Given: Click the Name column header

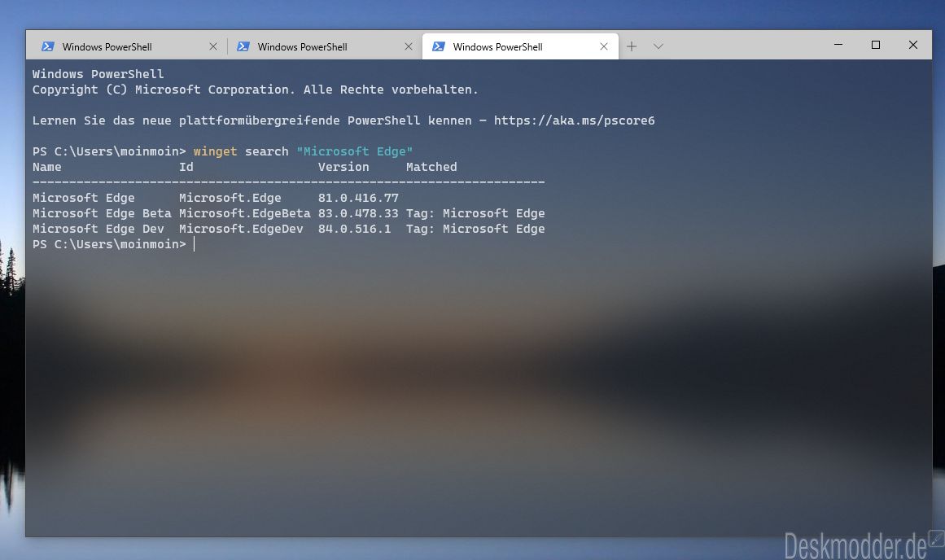Looking at the screenshot, I should [x=47, y=167].
